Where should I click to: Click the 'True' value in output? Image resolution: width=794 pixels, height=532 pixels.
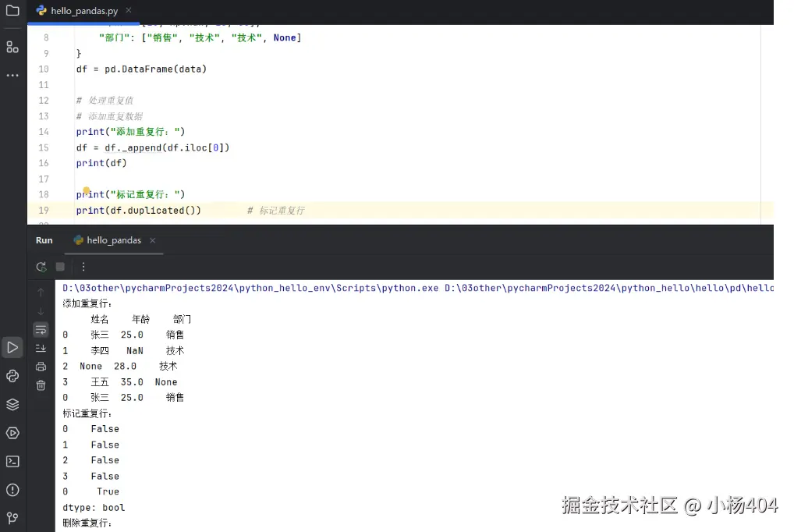point(108,491)
